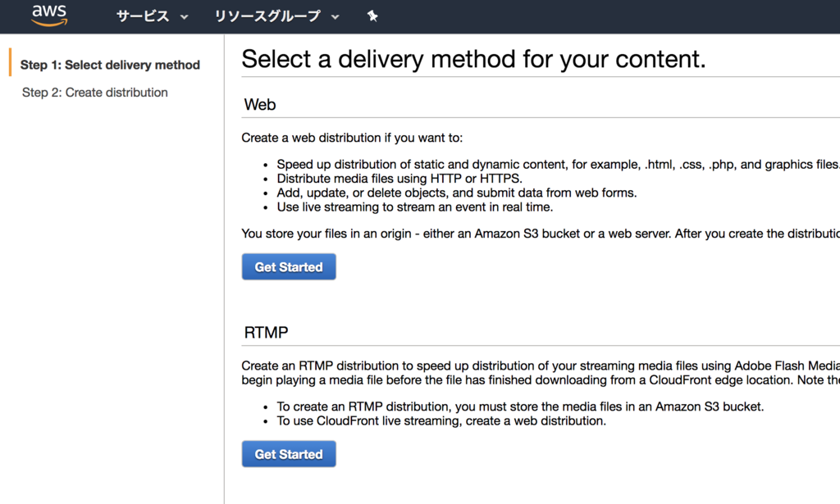This screenshot has height=504, width=840.
Task: Click the 'Distribute media files using HTTP' bullet
Action: click(x=399, y=179)
